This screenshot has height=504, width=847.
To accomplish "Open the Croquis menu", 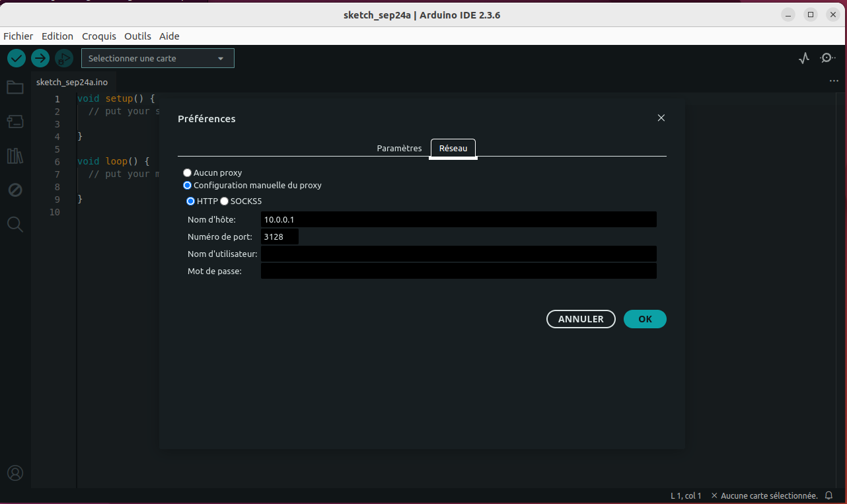I will click(x=98, y=36).
